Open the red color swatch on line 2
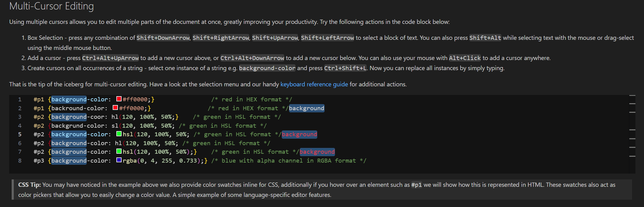Viewport: 644px width, 207px height. pyautogui.click(x=115, y=108)
